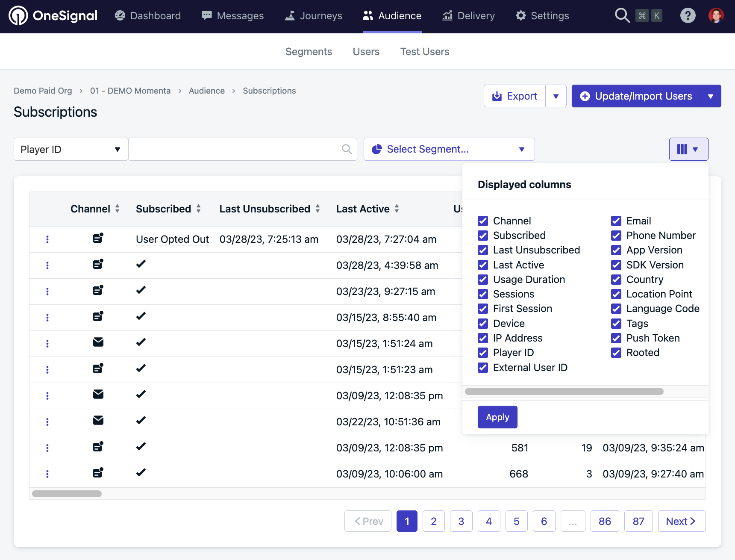
Task: Uncheck the Usage Duration column checkbox
Action: pyautogui.click(x=483, y=280)
